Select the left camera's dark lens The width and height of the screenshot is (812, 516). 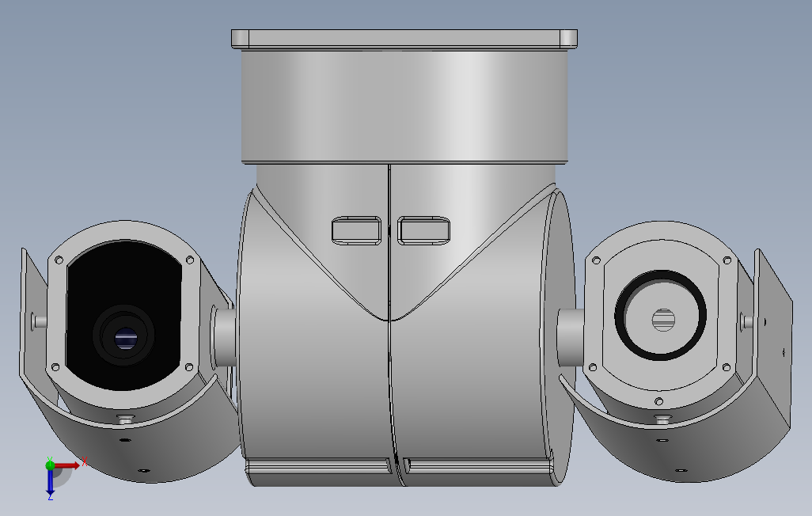[x=124, y=336]
